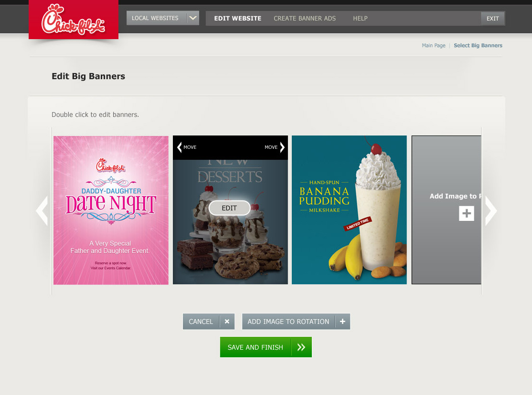The image size is (532, 395).
Task: Click the Chick-fil-A logo
Action: [x=73, y=20]
